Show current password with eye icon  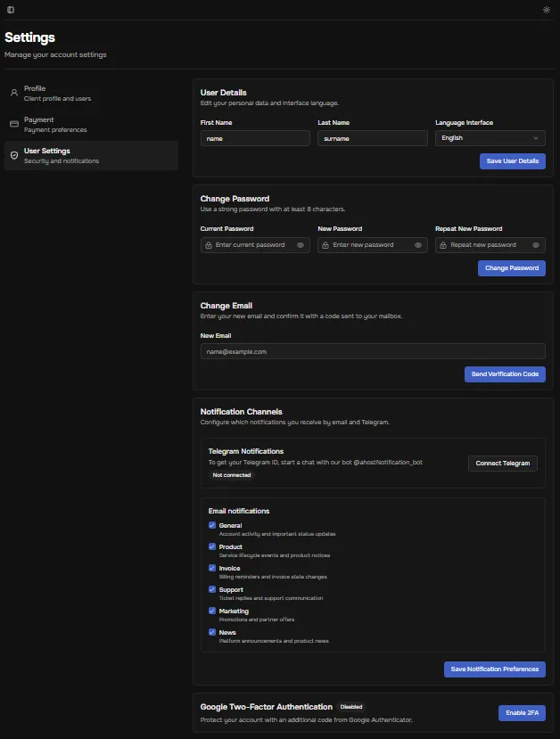click(x=301, y=245)
